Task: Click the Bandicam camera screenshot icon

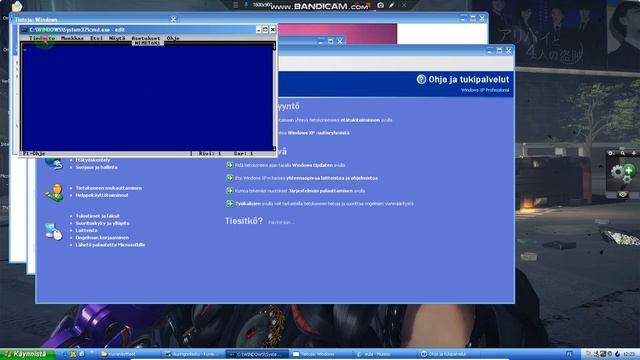Action: tap(380, 5)
